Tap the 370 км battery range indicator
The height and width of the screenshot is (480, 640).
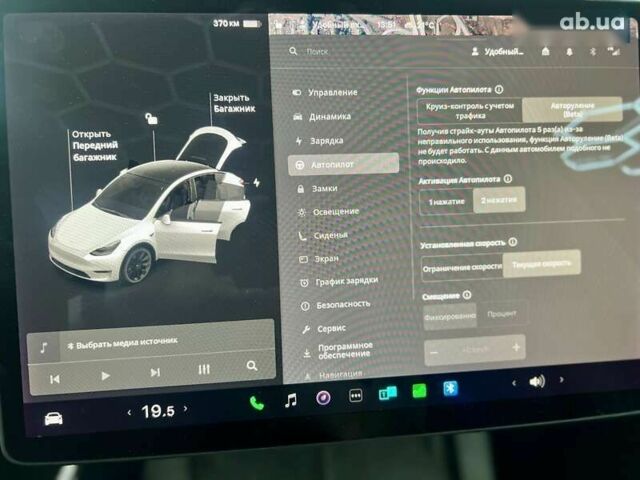[237, 23]
